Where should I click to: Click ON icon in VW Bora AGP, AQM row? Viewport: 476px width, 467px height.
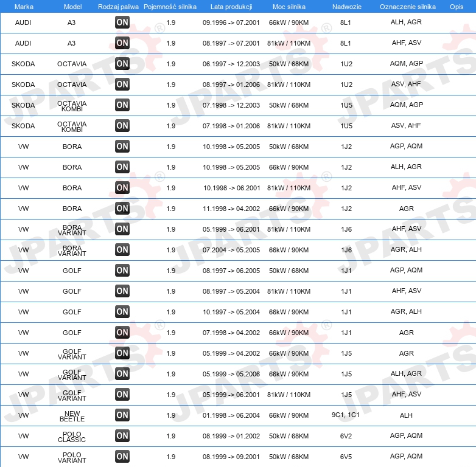[122, 146]
